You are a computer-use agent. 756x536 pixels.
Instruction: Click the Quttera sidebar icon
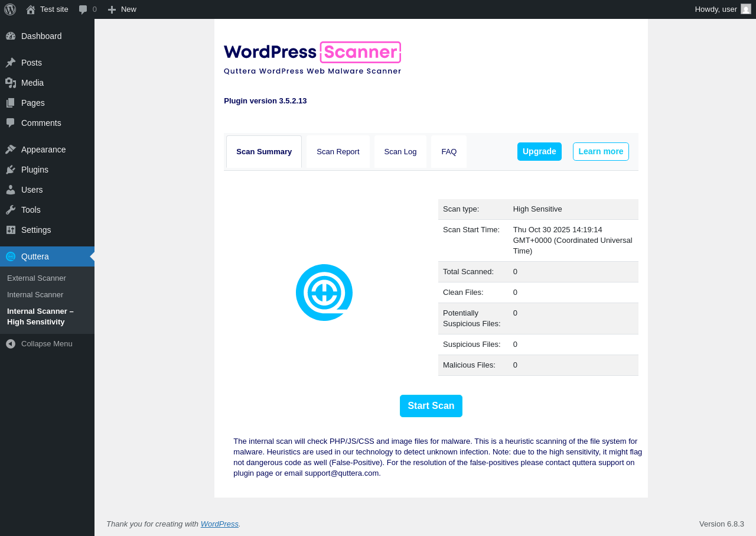[x=11, y=256]
